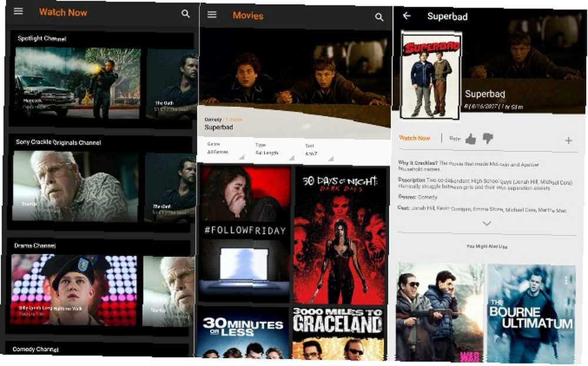This screenshot has width=588, height=366.
Task: Open hamburger menu on Movies screen
Action: coord(212,15)
